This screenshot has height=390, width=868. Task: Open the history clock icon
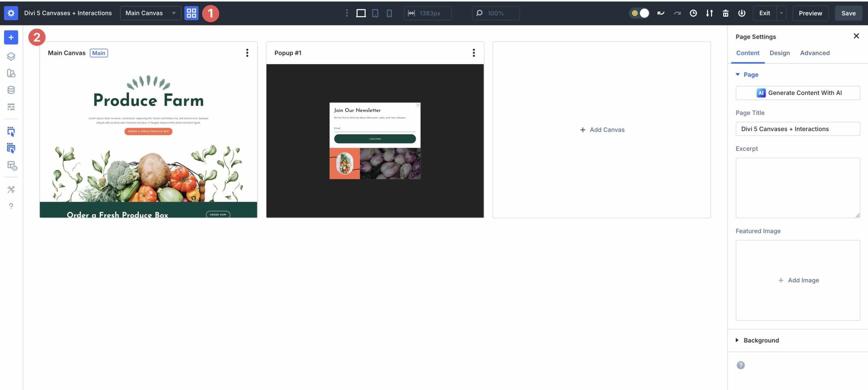(693, 13)
